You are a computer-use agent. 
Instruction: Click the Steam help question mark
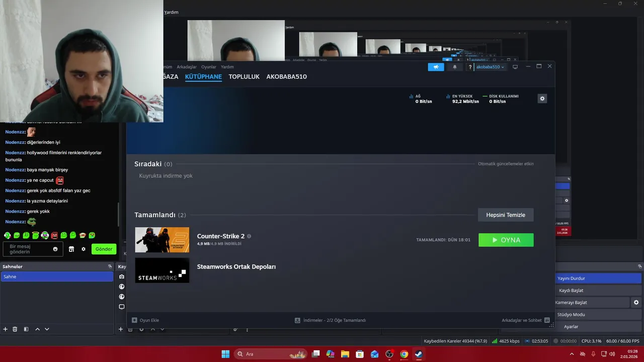[470, 67]
